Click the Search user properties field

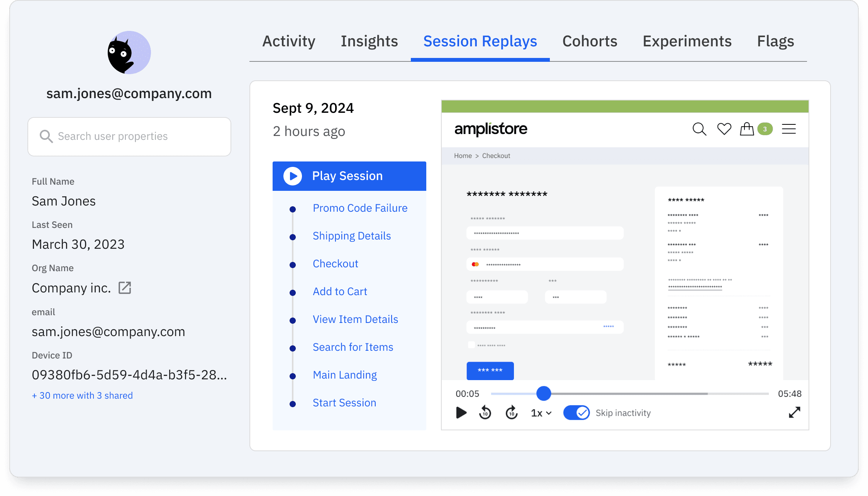click(x=129, y=136)
